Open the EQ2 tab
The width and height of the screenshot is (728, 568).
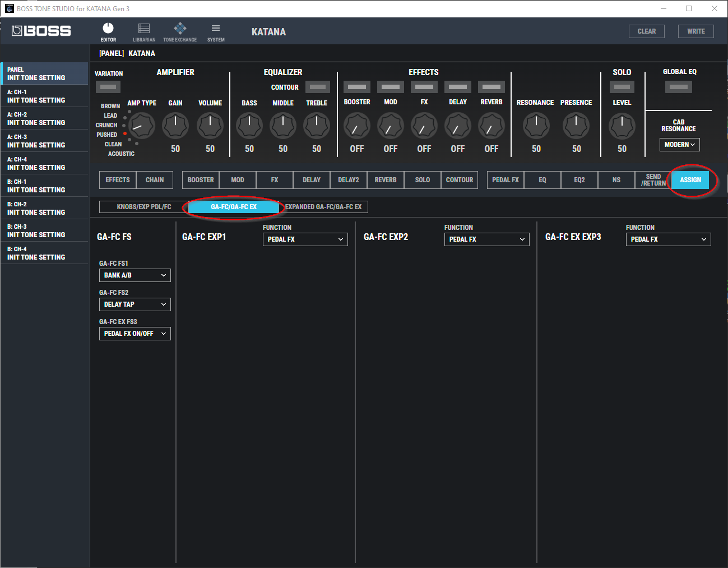pos(579,180)
